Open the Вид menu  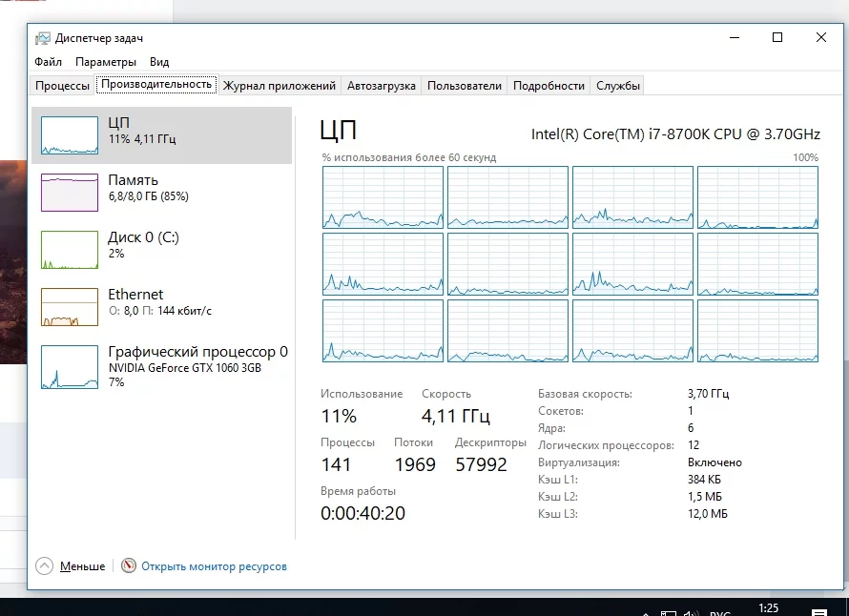click(159, 62)
